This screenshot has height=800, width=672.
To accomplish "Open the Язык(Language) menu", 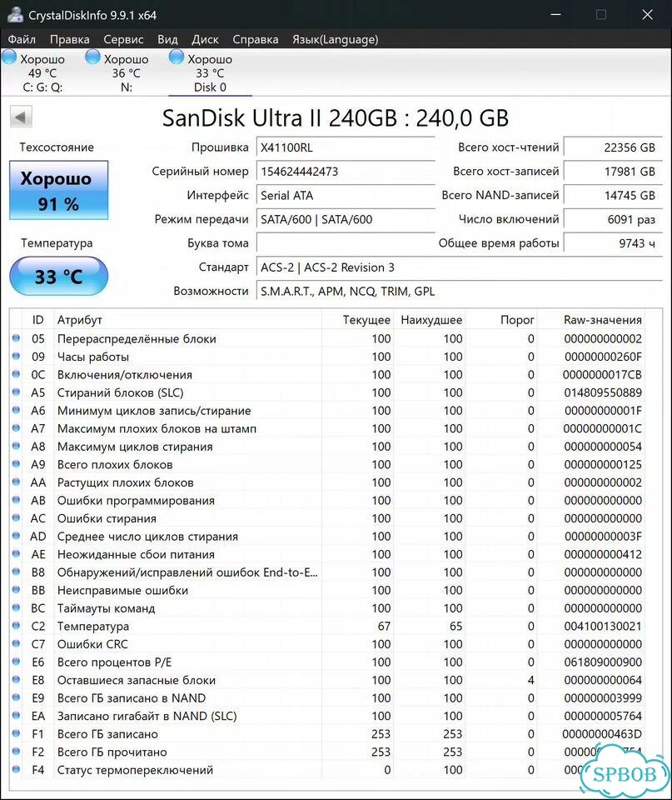I will click(336, 39).
